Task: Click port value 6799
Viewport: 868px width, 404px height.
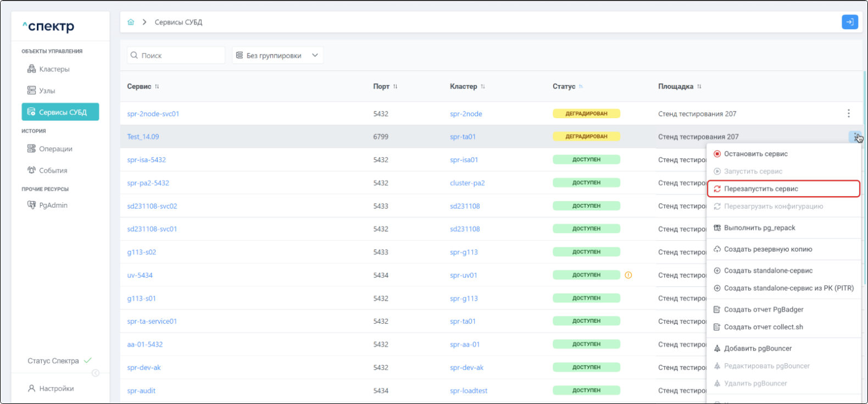Action: click(x=381, y=137)
